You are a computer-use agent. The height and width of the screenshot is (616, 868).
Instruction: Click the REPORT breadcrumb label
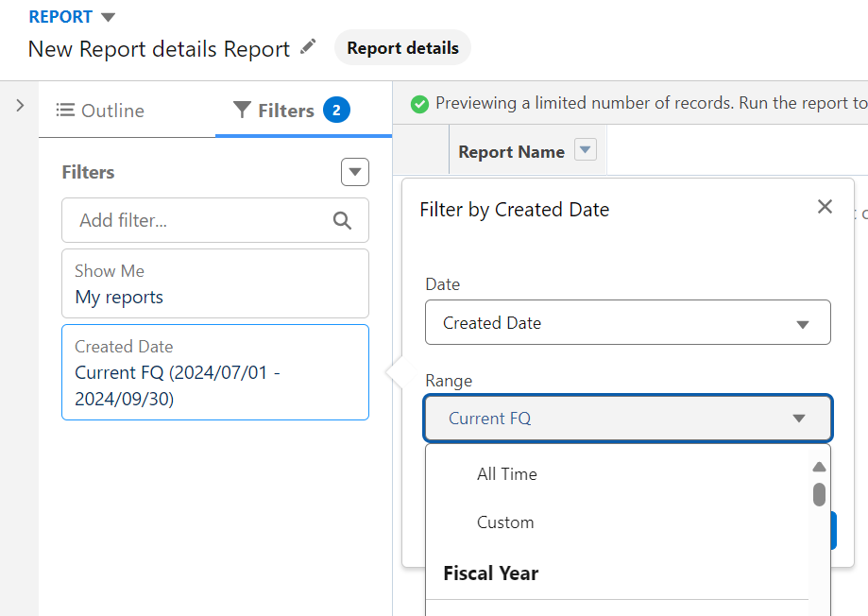(60, 17)
